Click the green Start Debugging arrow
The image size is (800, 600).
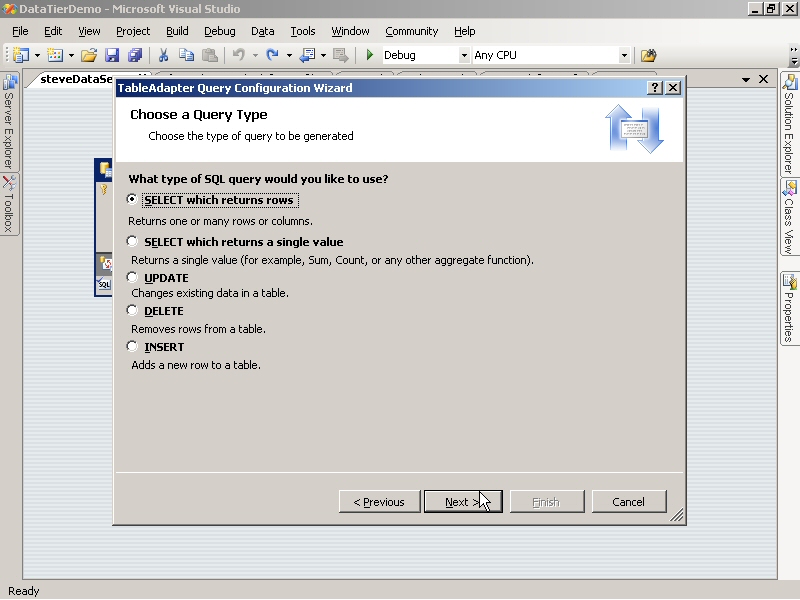pos(370,55)
